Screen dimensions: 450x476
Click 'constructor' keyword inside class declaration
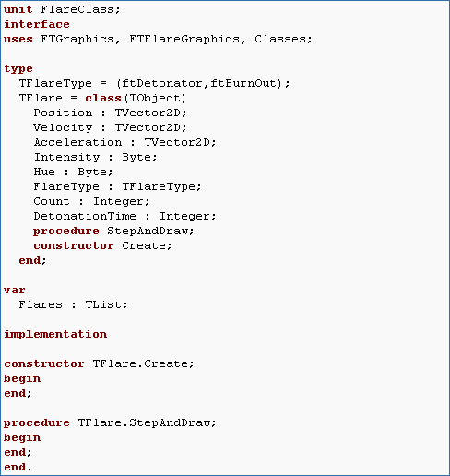74,245
